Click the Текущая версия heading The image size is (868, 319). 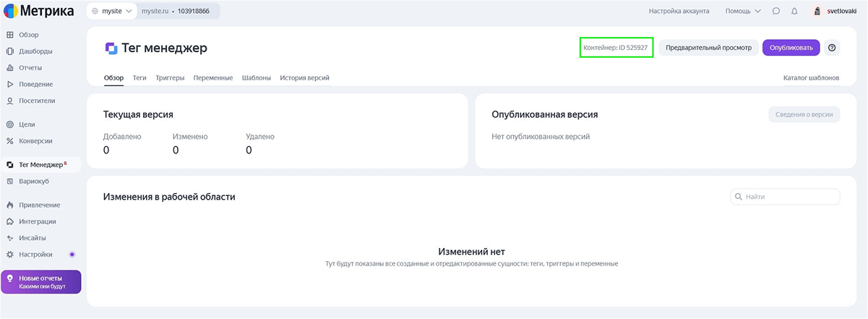pyautogui.click(x=138, y=114)
